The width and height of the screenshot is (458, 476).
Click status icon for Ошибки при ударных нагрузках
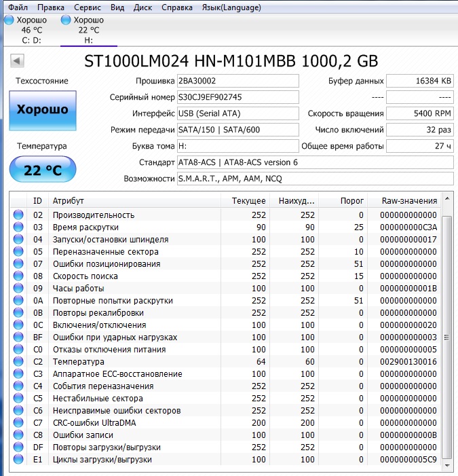(18, 337)
